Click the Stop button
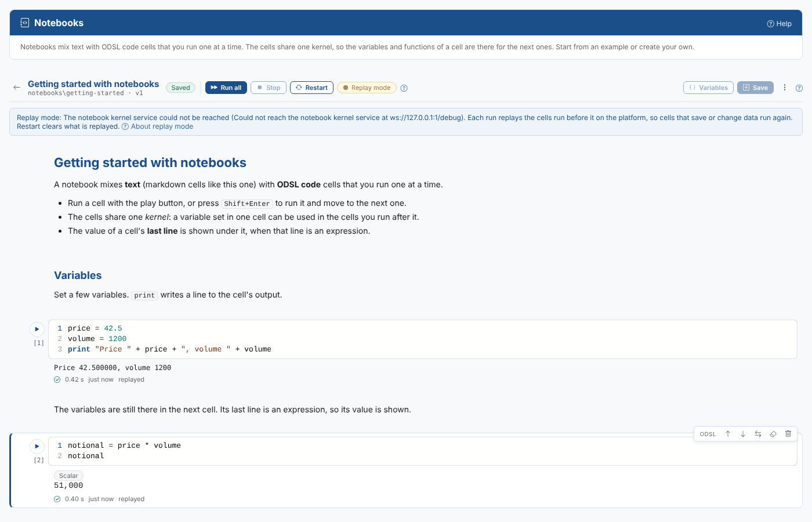Image resolution: width=812 pixels, height=522 pixels. coord(269,88)
